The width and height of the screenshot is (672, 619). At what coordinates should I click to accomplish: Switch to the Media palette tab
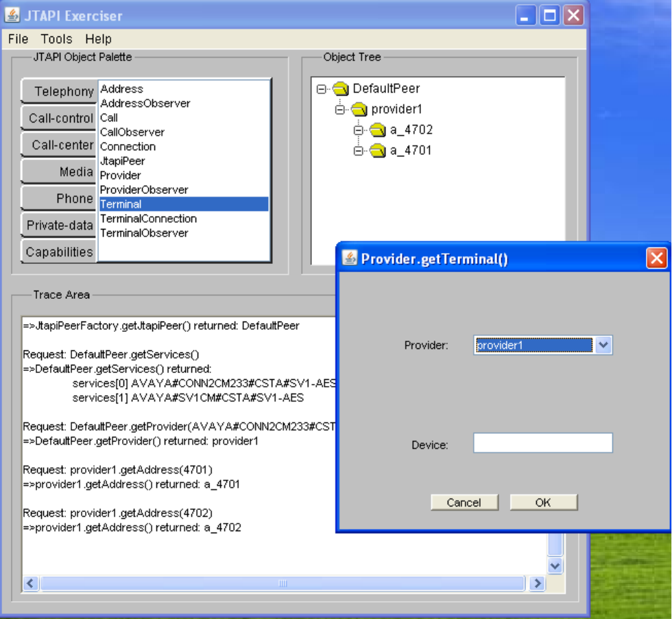click(x=59, y=171)
